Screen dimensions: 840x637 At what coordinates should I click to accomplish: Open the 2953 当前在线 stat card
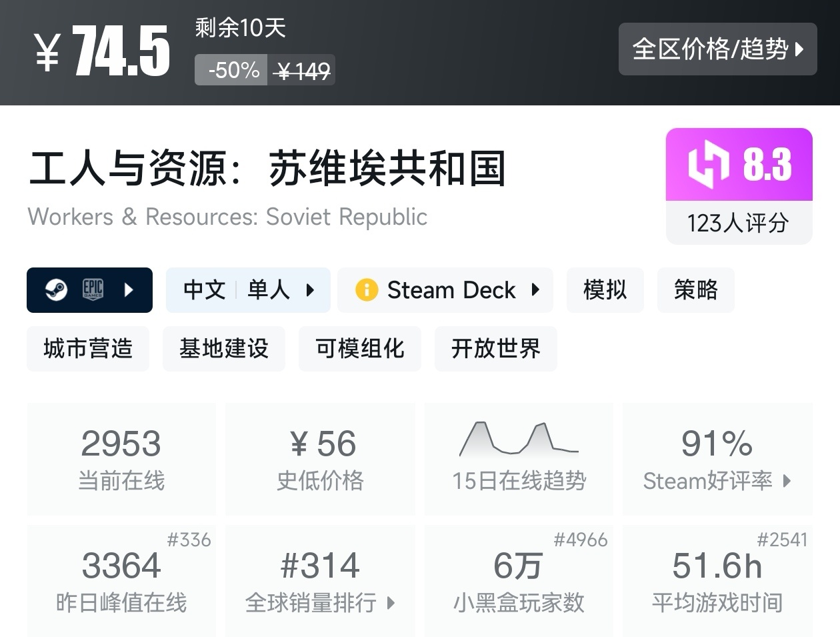pos(121,459)
